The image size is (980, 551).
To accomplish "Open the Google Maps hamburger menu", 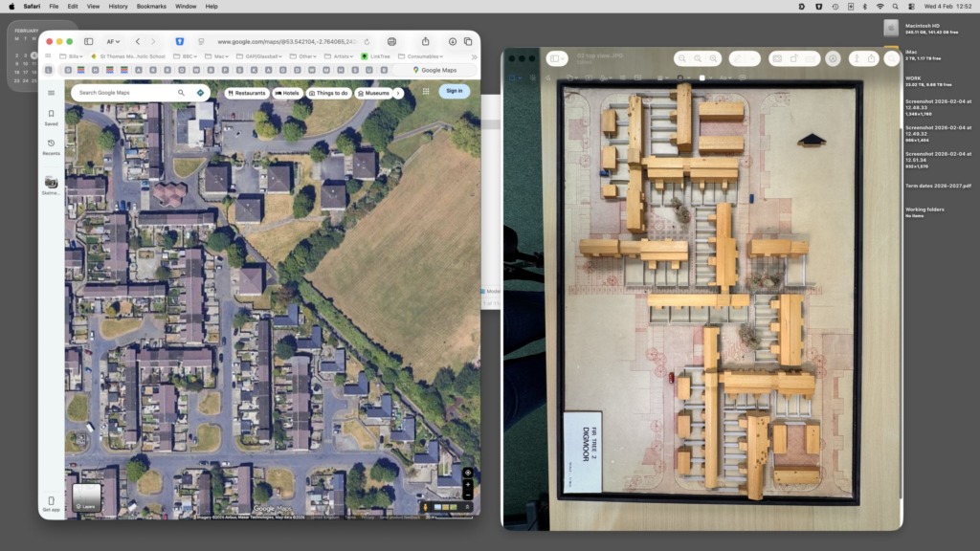I will pyautogui.click(x=51, y=93).
